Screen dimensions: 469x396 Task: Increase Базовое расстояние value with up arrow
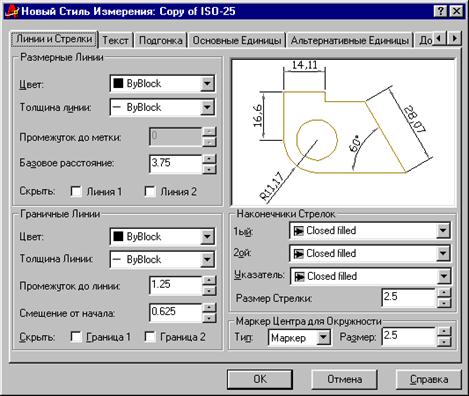(209, 158)
